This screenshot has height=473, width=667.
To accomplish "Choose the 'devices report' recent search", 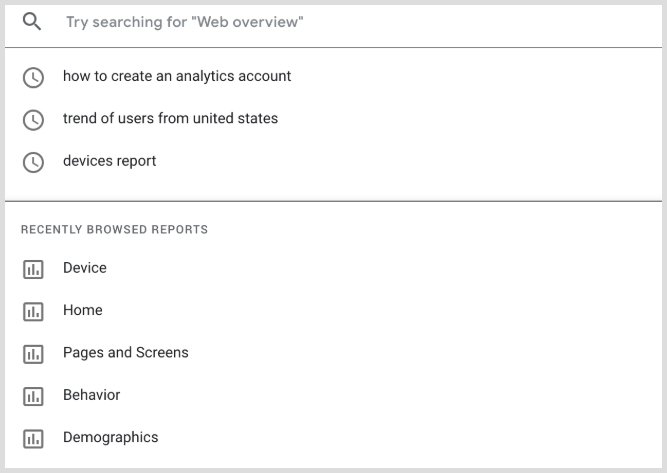I will (x=109, y=161).
